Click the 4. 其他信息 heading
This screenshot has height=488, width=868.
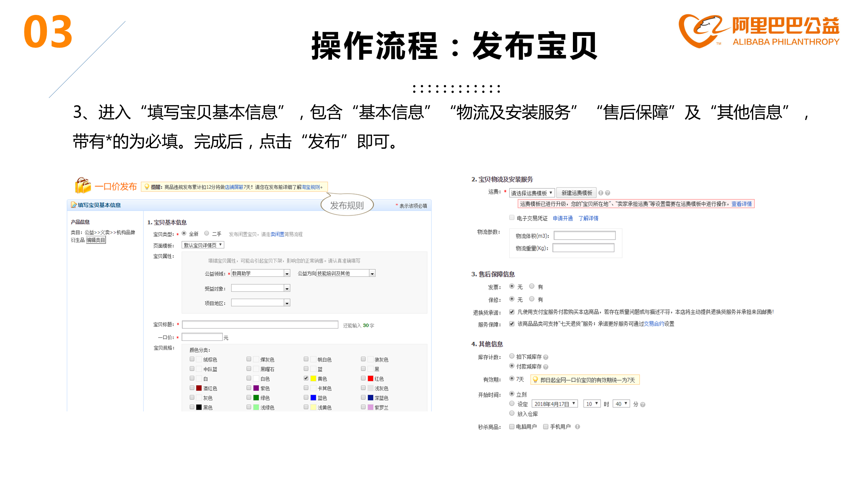487,344
